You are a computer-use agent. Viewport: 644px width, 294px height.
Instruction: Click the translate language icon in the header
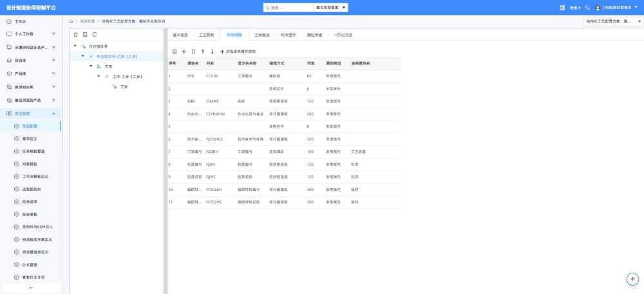[587, 7]
